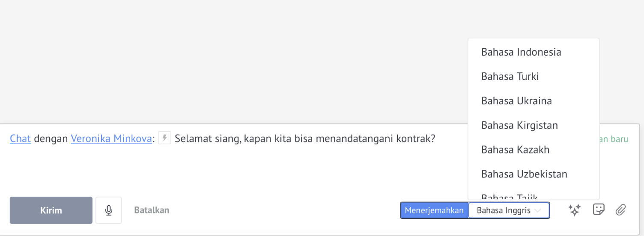Screen dimensions: 644x236
Task: Toggle the Menerjemahkan translate switch
Action: point(434,210)
